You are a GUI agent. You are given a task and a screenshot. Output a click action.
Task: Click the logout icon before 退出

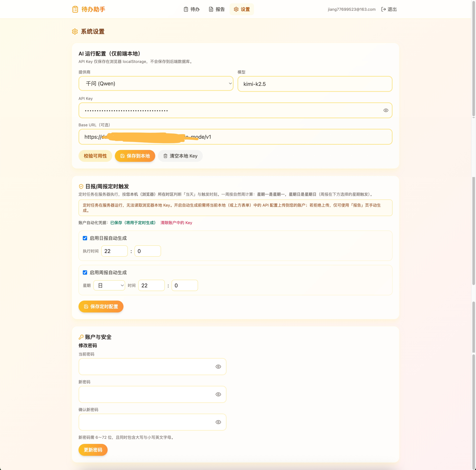[383, 9]
